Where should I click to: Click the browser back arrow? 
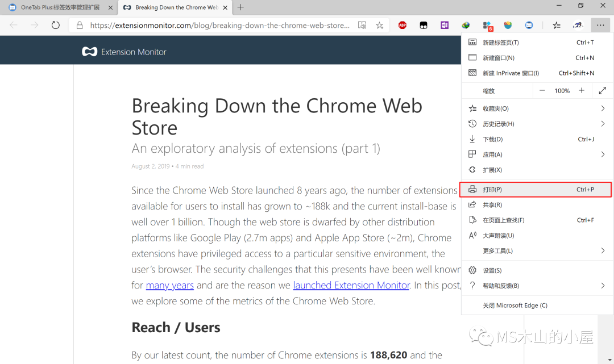pos(14,26)
